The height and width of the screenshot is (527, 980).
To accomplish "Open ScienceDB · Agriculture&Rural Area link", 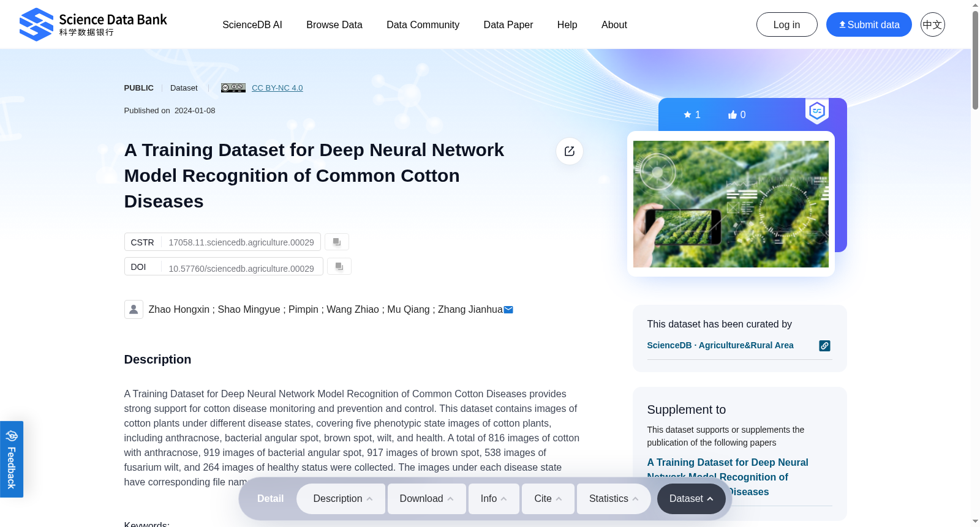I will (x=720, y=345).
